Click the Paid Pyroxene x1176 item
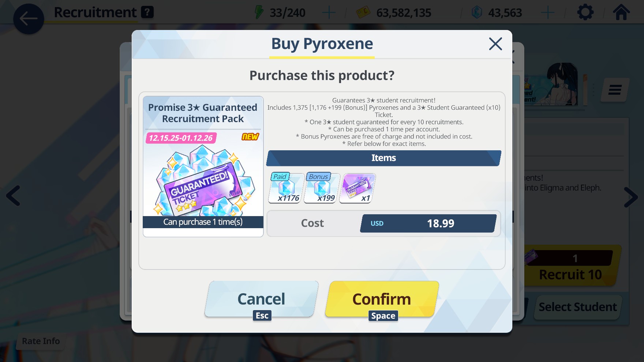644x362 pixels. coord(287,188)
